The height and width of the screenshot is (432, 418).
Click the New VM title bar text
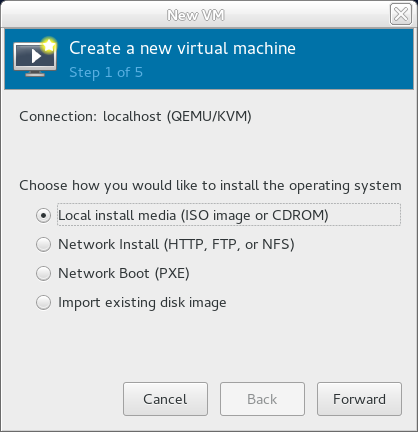(196, 15)
